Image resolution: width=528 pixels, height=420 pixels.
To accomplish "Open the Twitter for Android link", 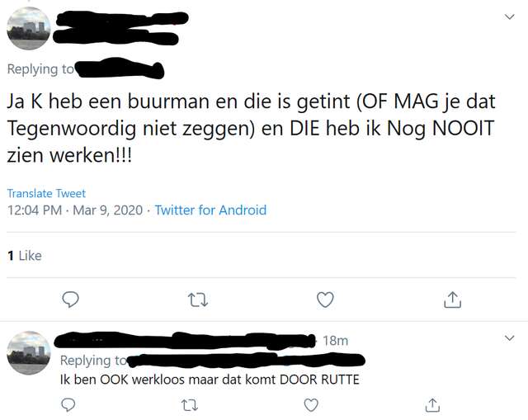I will pyautogui.click(x=210, y=210).
